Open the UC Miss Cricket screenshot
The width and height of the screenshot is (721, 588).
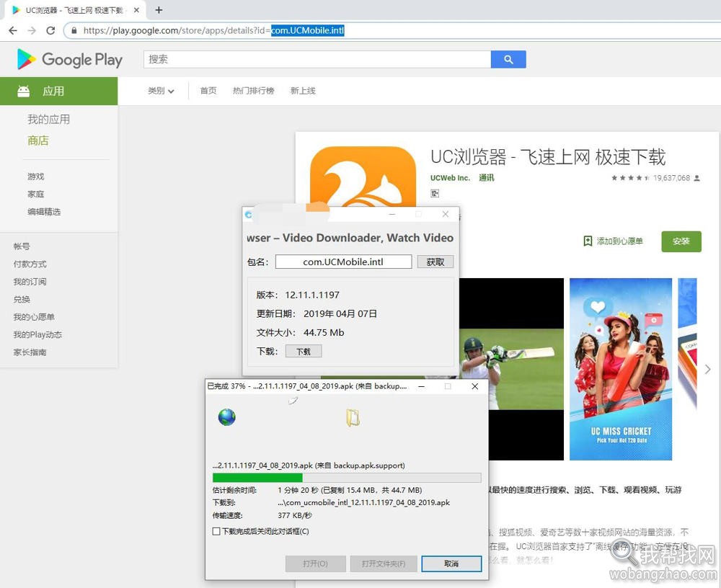(621, 369)
